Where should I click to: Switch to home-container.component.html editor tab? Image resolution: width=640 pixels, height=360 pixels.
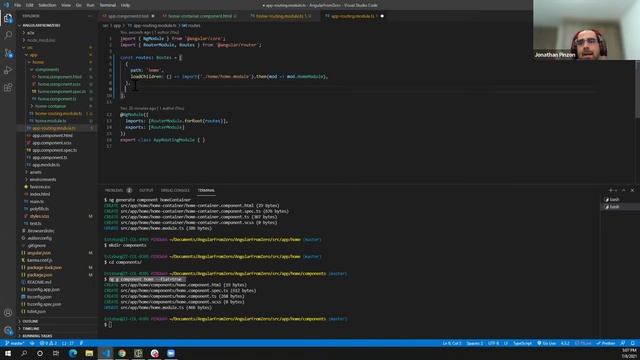point(200,16)
